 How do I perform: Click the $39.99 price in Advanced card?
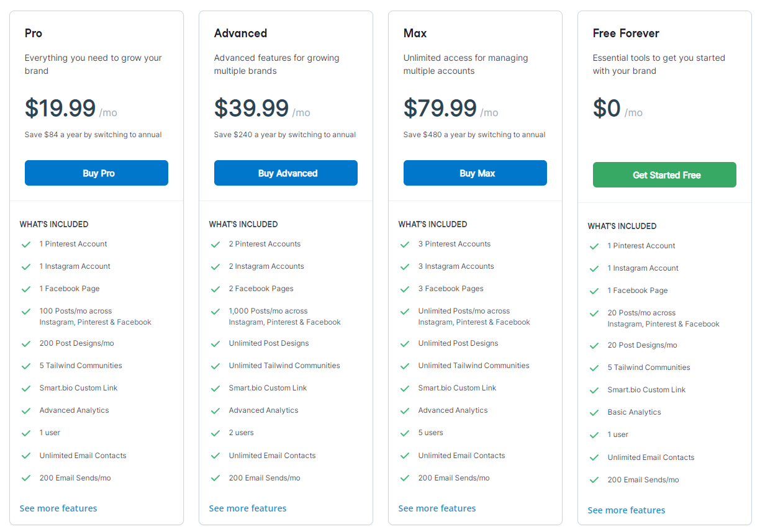(251, 108)
